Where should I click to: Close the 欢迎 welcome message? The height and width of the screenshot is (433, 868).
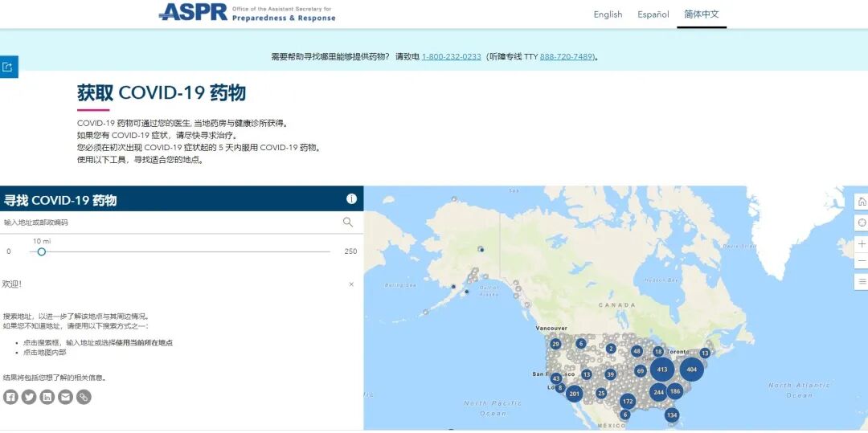point(351,284)
